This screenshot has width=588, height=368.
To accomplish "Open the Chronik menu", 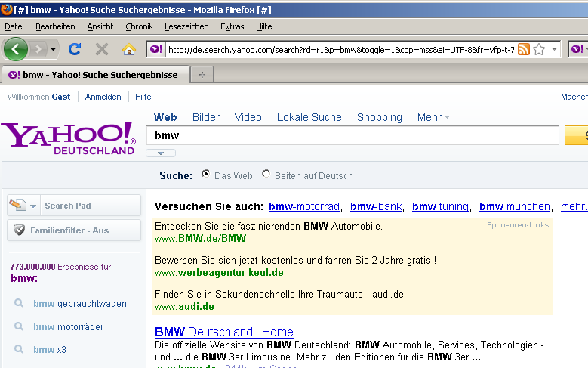I will 139,26.
